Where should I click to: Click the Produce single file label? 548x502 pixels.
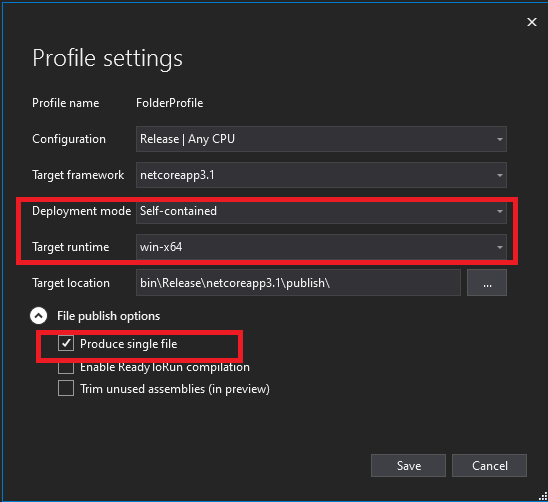pos(129,344)
